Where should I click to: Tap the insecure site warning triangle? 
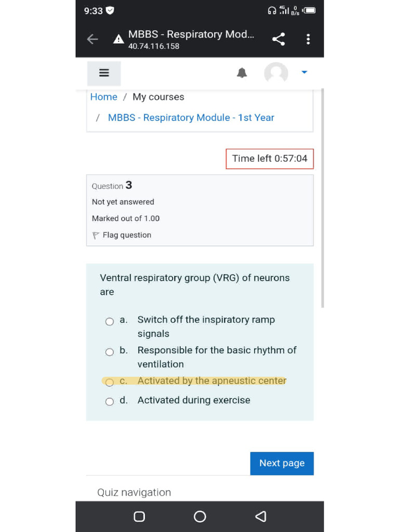pos(118,39)
